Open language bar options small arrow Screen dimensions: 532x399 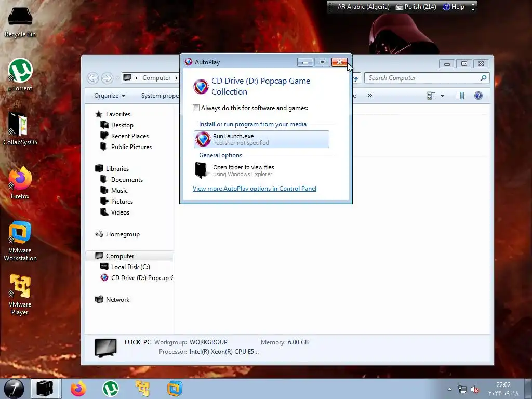tap(473, 9)
